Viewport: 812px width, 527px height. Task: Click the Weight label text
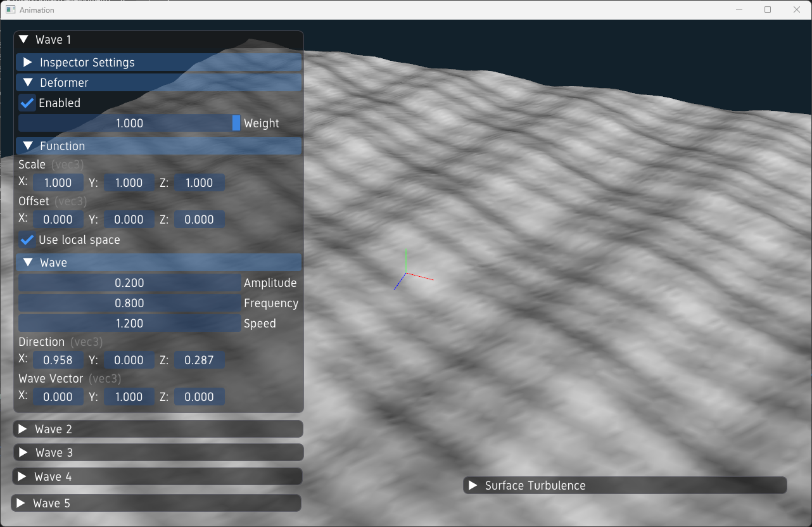(x=262, y=123)
